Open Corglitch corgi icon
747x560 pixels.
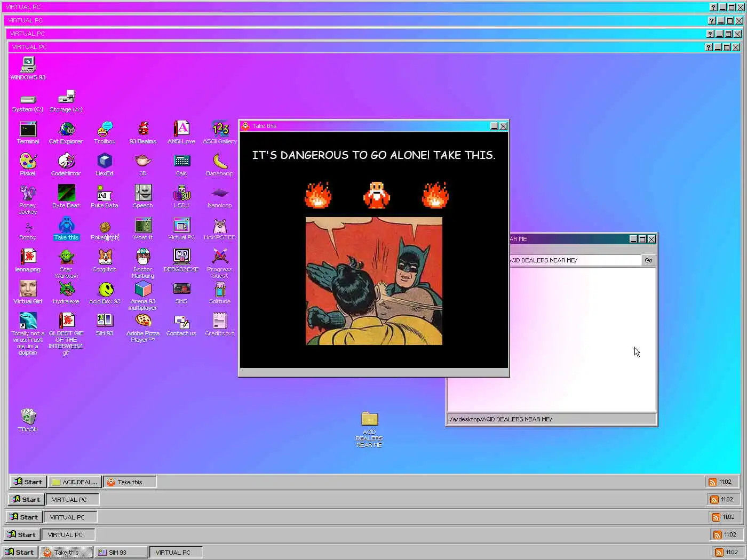[x=105, y=261]
